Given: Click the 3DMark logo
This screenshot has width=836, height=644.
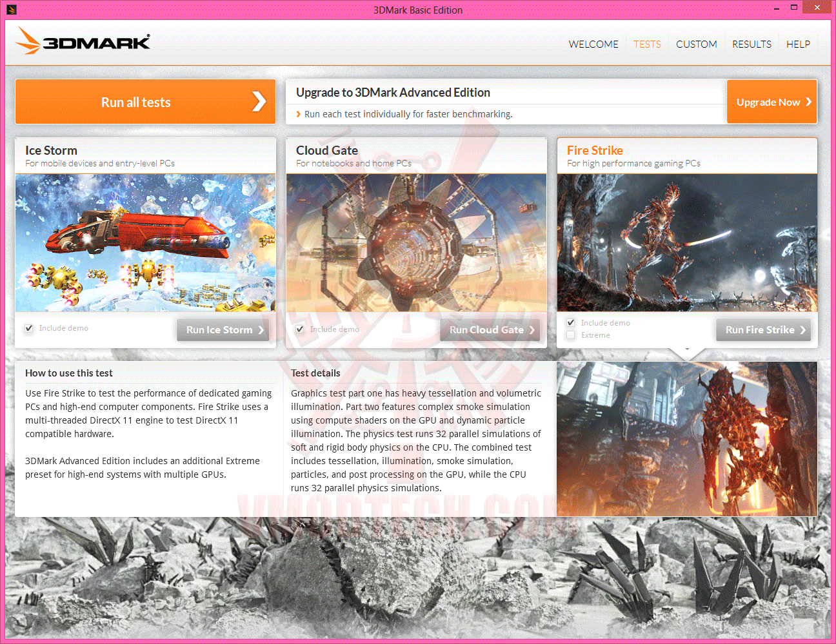Looking at the screenshot, I should coord(83,41).
